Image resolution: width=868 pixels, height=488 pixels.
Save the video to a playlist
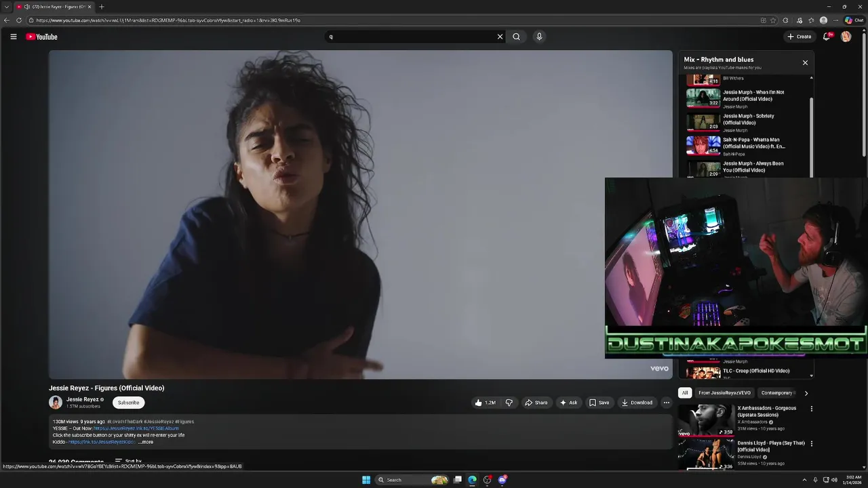pyautogui.click(x=599, y=403)
